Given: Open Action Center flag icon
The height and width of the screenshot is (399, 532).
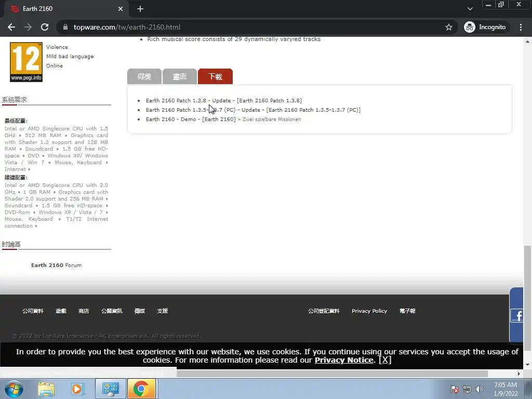Looking at the screenshot, I should click(x=454, y=389).
